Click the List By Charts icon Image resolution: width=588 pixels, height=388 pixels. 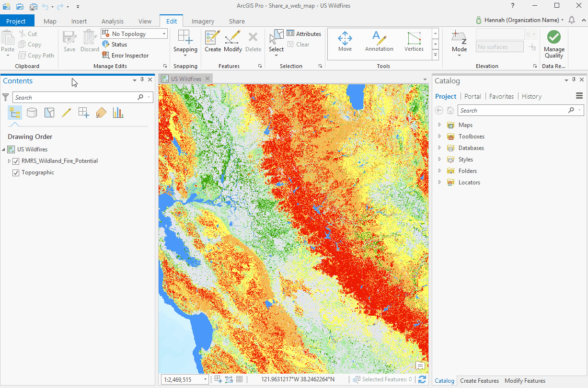pos(118,112)
